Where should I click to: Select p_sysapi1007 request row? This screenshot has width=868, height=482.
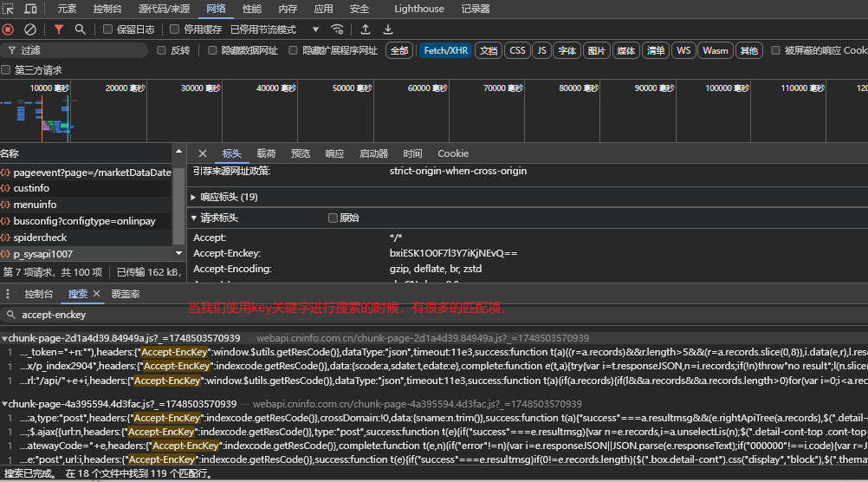click(86, 254)
